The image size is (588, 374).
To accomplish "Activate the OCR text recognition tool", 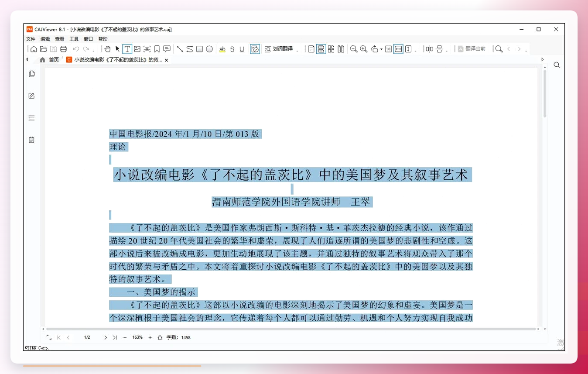I will coord(147,49).
